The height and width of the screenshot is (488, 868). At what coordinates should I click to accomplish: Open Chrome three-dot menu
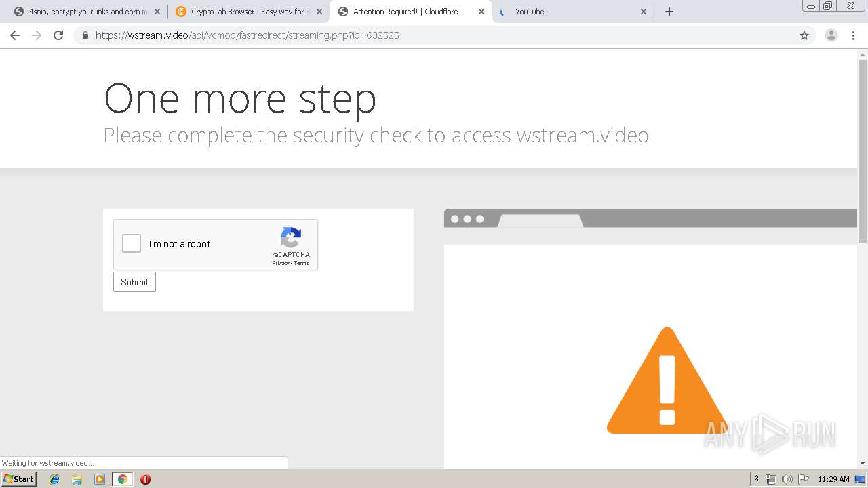853,35
